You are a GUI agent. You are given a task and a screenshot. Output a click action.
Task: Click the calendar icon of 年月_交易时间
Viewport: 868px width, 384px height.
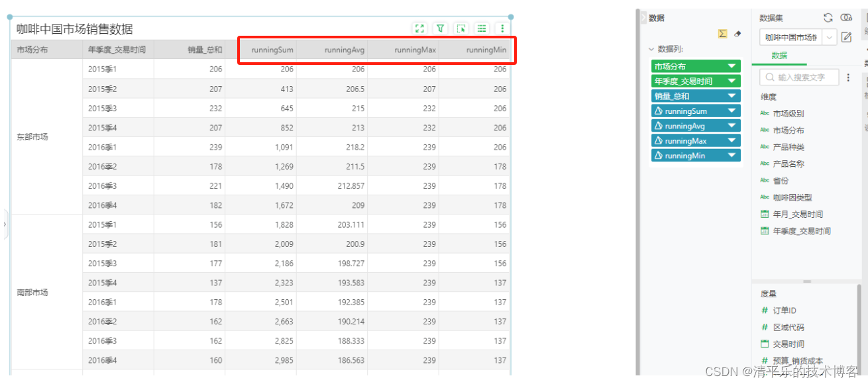coord(765,214)
